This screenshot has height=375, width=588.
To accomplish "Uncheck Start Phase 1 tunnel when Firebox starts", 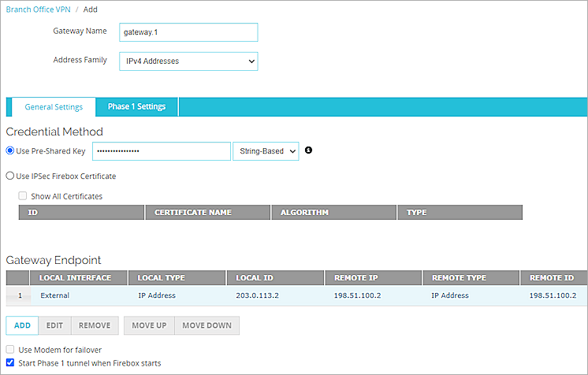I will coord(10,363).
